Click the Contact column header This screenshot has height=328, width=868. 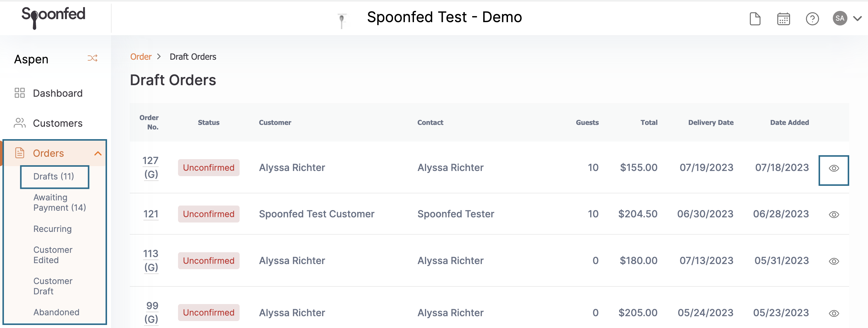pos(430,122)
